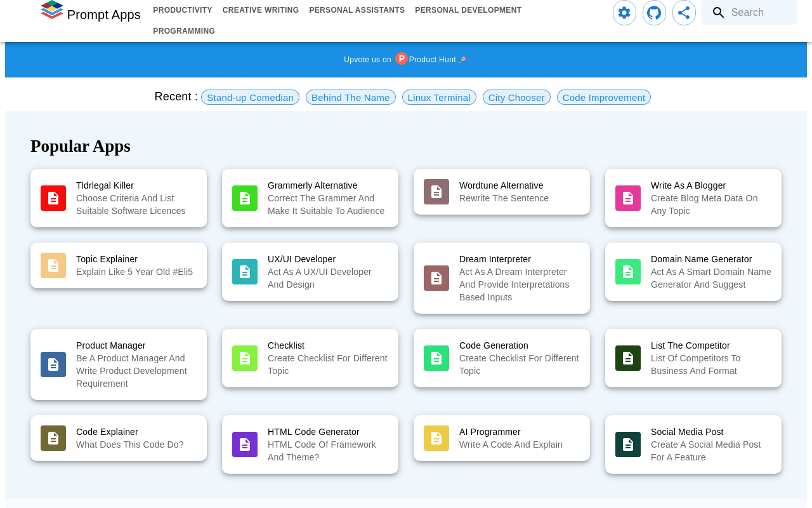The width and height of the screenshot is (812, 508).
Task: Open Checklist app title
Action: tap(286, 345)
